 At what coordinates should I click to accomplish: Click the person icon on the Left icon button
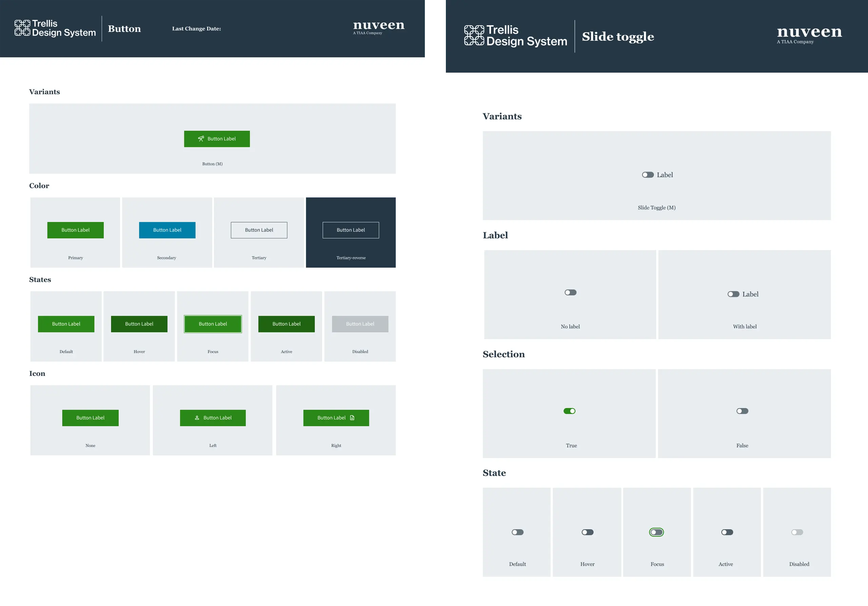tap(197, 418)
